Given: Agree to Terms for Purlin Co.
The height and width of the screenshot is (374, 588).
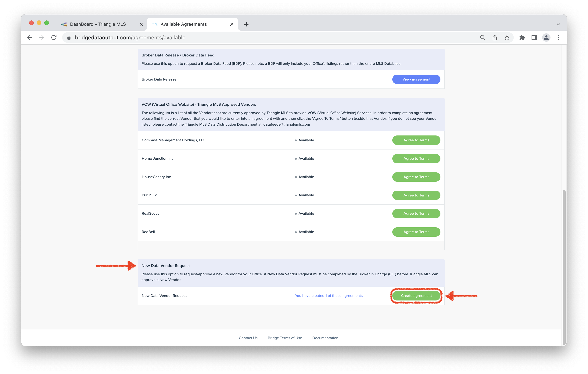Looking at the screenshot, I should click(416, 195).
